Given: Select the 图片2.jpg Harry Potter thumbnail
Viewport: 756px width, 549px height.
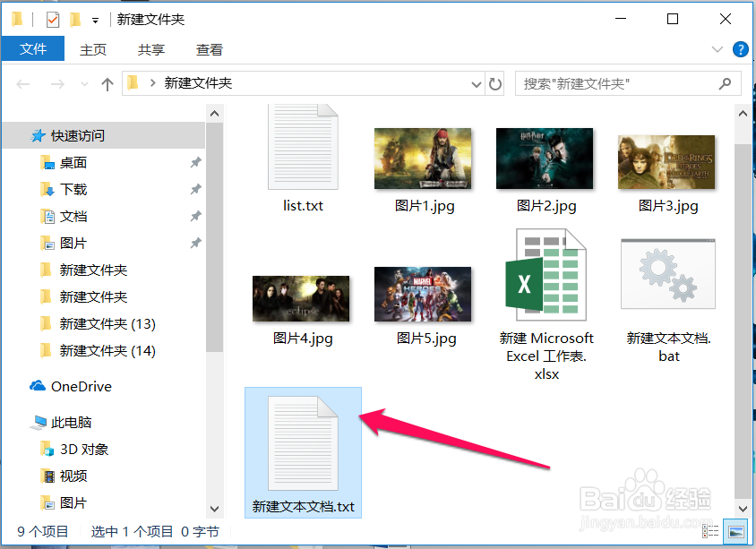Looking at the screenshot, I should tap(545, 159).
